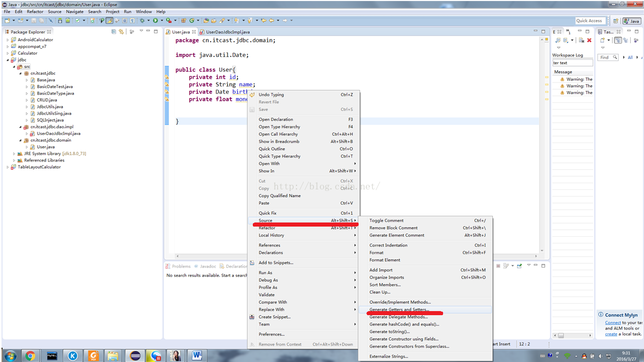Viewport: 644px width, 362px height.
Task: Click the New Java Class green icon
Action: point(192,20)
